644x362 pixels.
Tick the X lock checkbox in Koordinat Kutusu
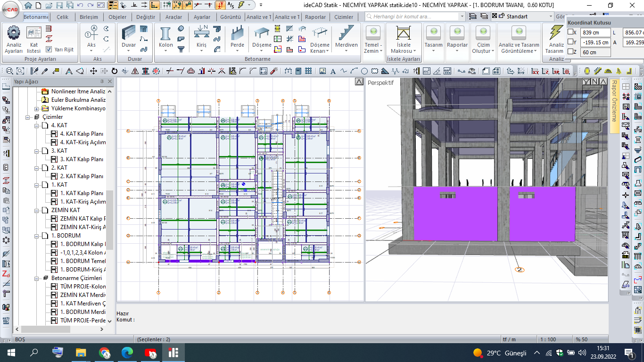pos(571,33)
